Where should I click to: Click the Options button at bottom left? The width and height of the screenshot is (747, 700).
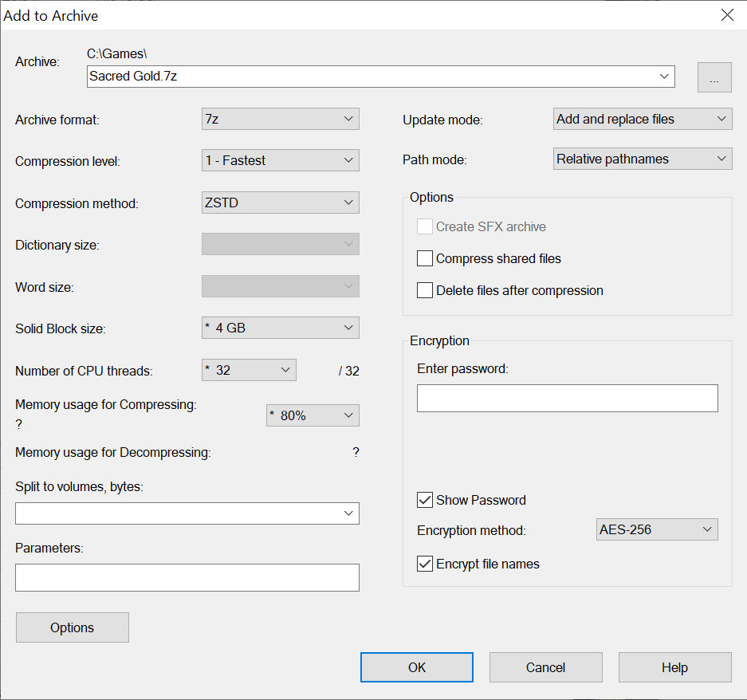73,627
